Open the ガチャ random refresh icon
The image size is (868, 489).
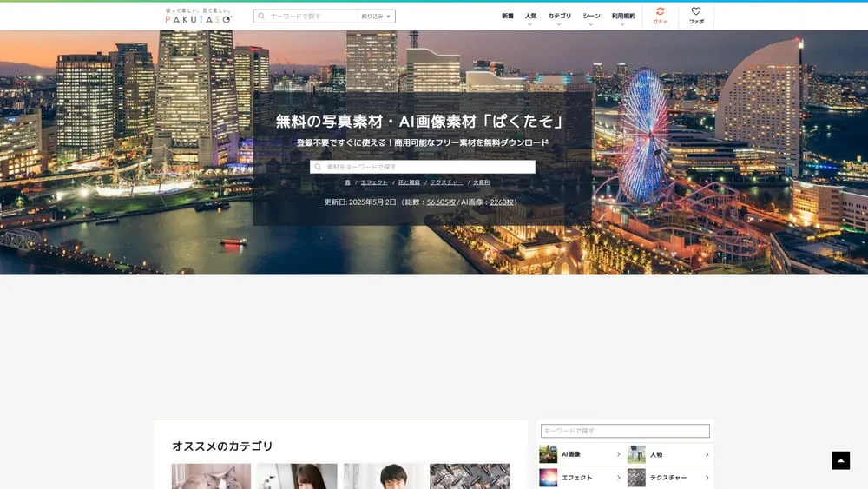[x=660, y=12]
